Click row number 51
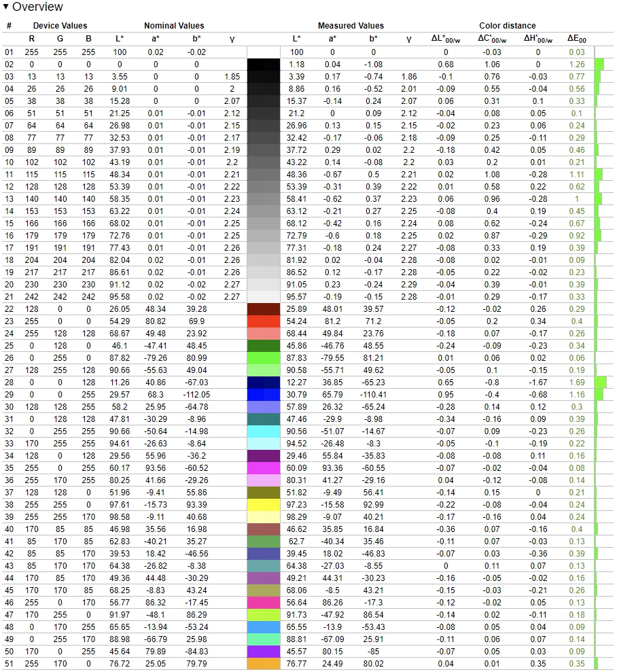The image size is (617, 672). point(9,663)
